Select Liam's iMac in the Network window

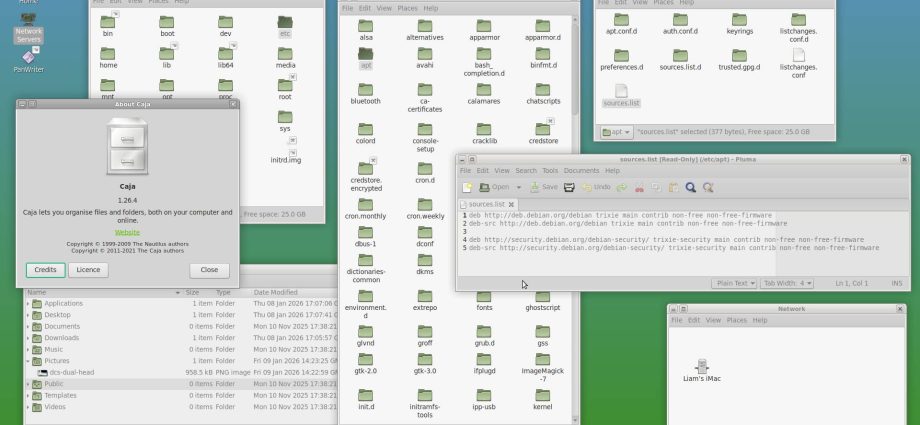click(702, 370)
